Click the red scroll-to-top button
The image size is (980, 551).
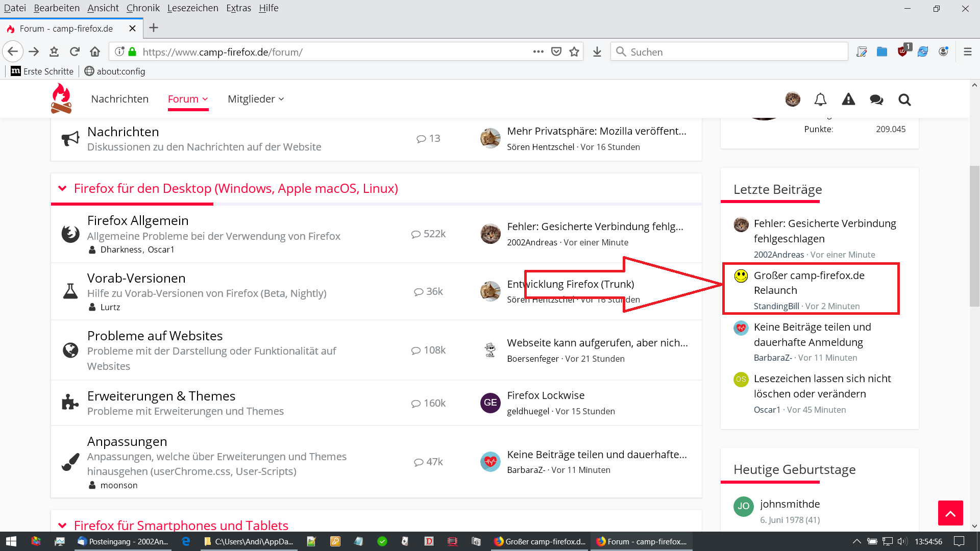pos(950,513)
